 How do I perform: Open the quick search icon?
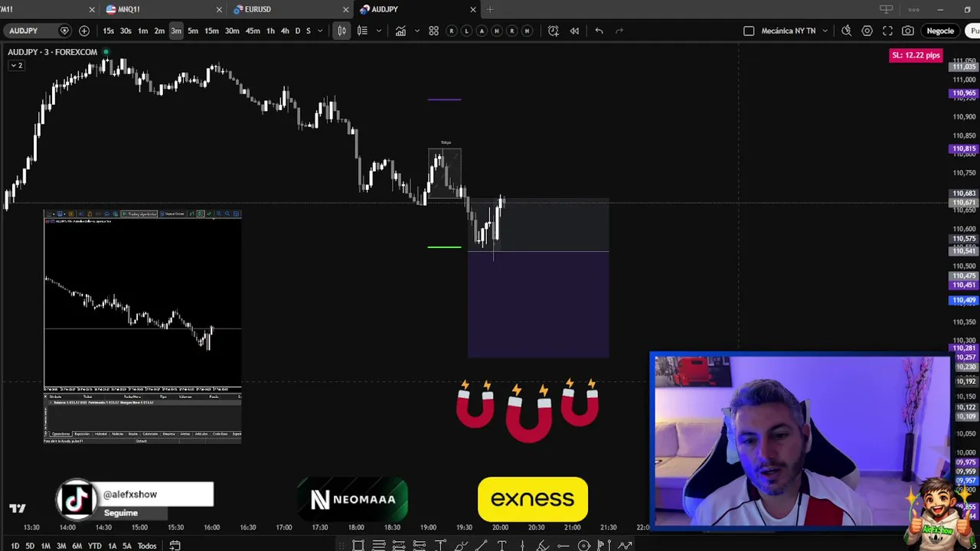(846, 31)
